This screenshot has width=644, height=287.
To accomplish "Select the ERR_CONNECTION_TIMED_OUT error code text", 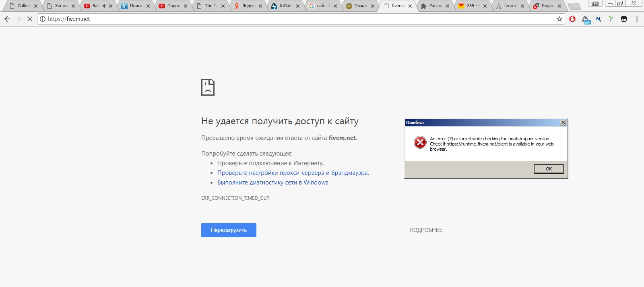I will tap(235, 198).
